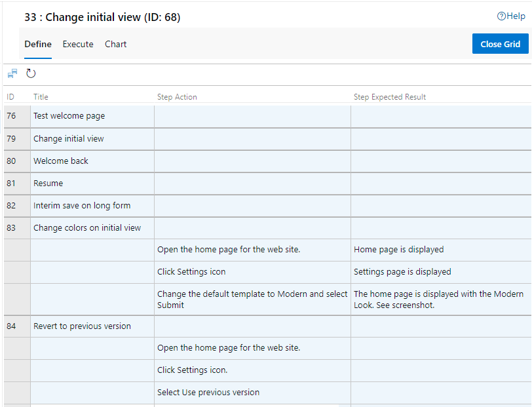Click the refresh icon in the toolbar
Screen dimensions: 532x407
[x=31, y=73]
